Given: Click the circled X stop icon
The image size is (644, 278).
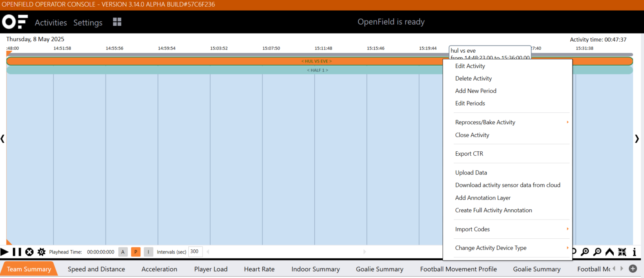Looking at the screenshot, I should [x=29, y=252].
